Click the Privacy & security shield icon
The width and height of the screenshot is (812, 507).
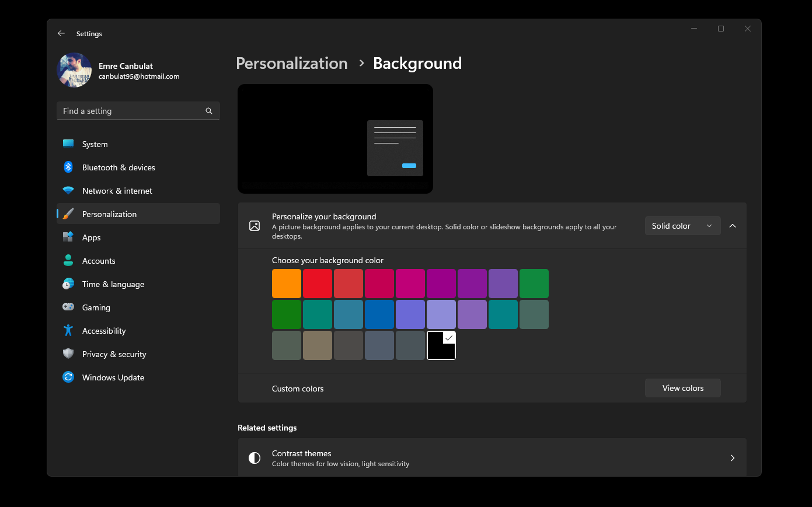click(68, 354)
